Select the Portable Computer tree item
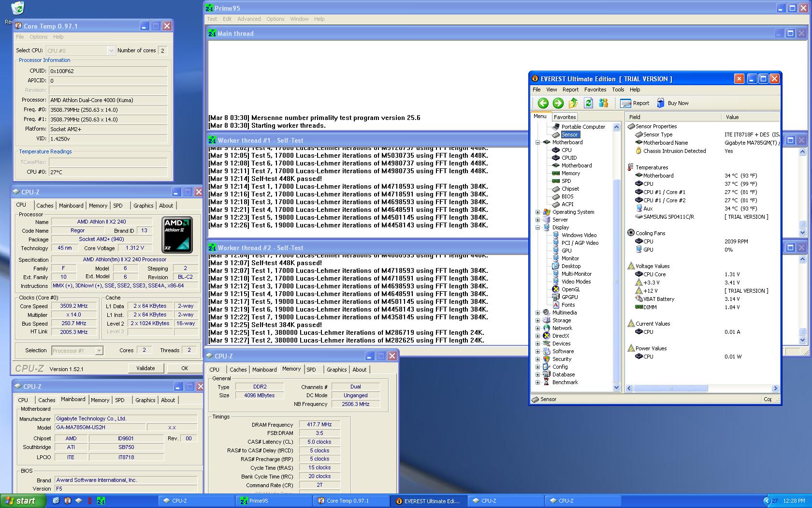 [583, 127]
